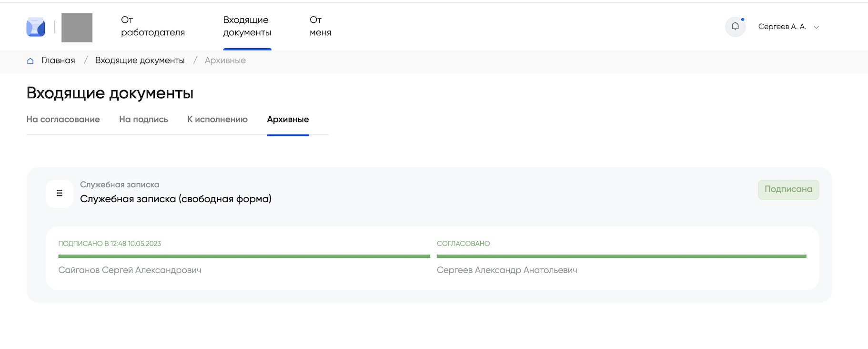Click the blue app logo icon

pyautogui.click(x=36, y=27)
